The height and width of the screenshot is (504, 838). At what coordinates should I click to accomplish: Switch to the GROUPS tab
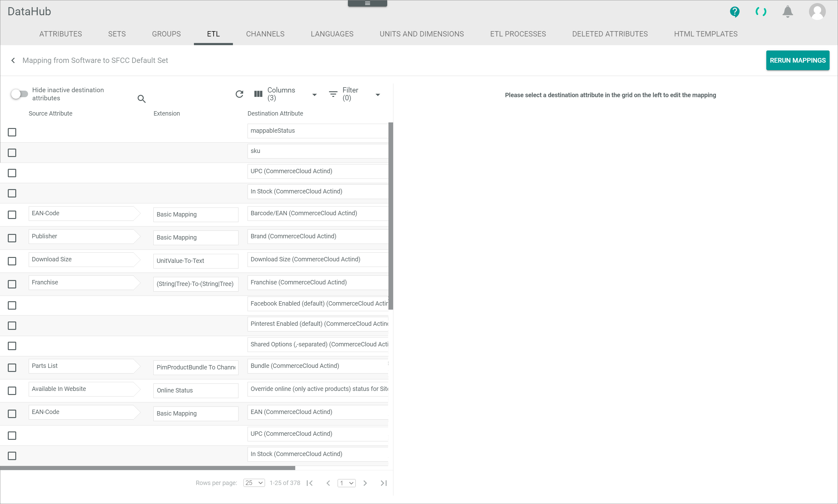[166, 34]
